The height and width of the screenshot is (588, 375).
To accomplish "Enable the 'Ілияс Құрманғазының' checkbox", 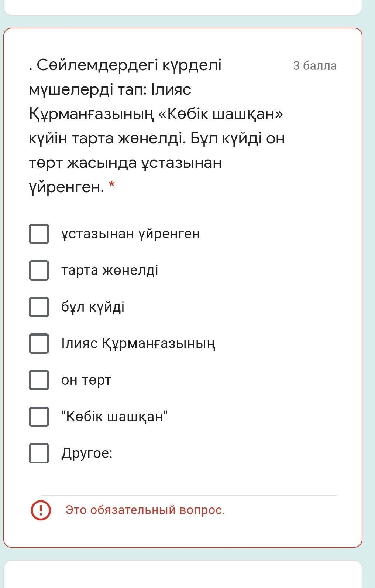I will point(39,343).
